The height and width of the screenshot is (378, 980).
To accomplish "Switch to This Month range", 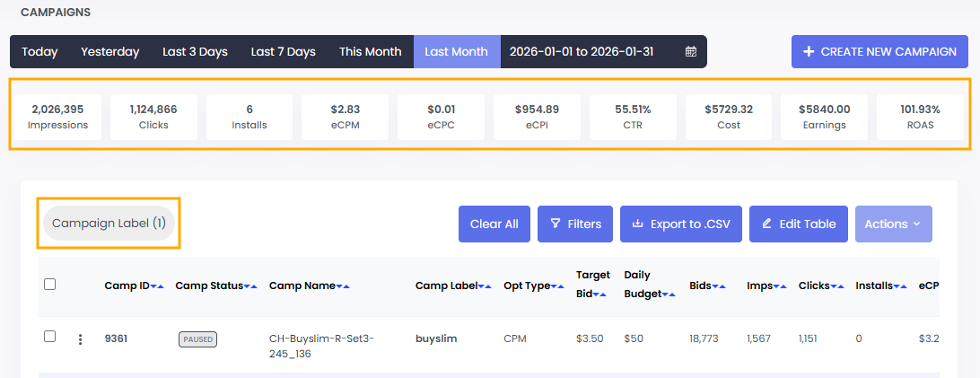I will [370, 52].
